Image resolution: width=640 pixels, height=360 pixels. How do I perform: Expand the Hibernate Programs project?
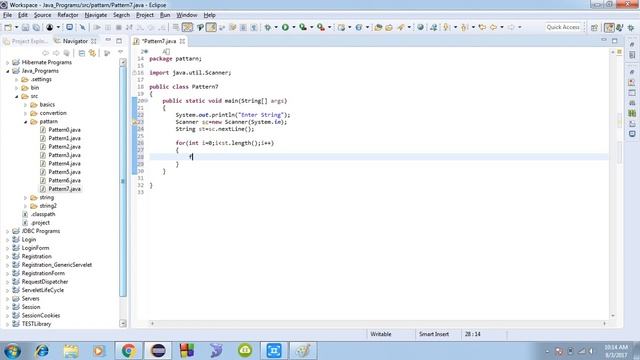pos(7,62)
